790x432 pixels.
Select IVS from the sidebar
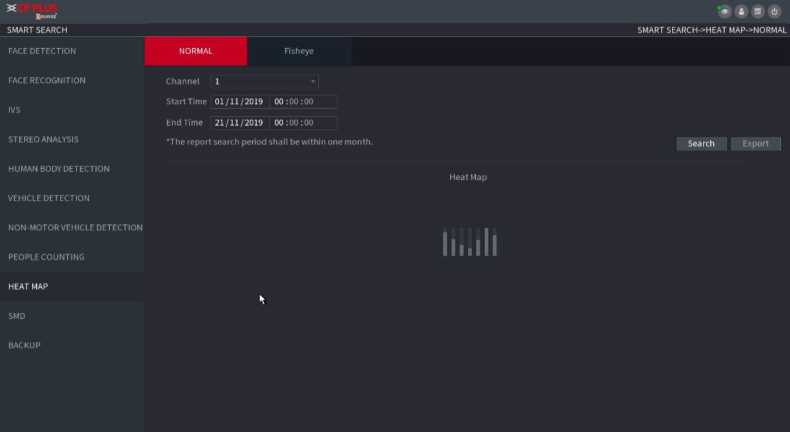tap(15, 110)
